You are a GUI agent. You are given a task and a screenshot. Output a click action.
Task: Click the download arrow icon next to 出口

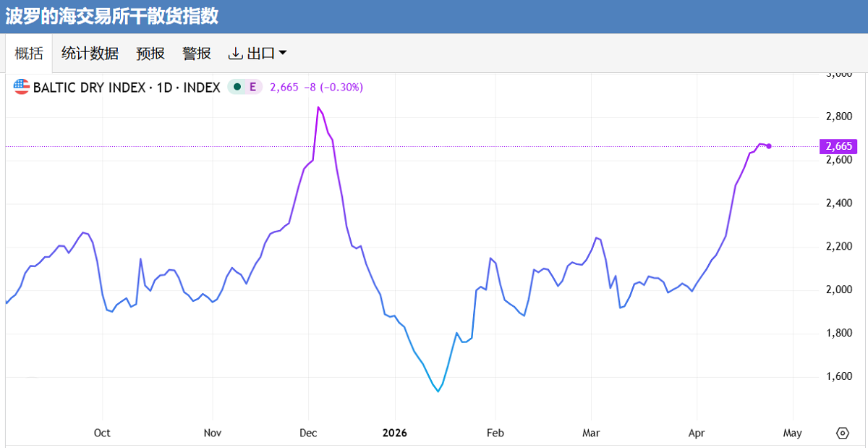(x=235, y=54)
